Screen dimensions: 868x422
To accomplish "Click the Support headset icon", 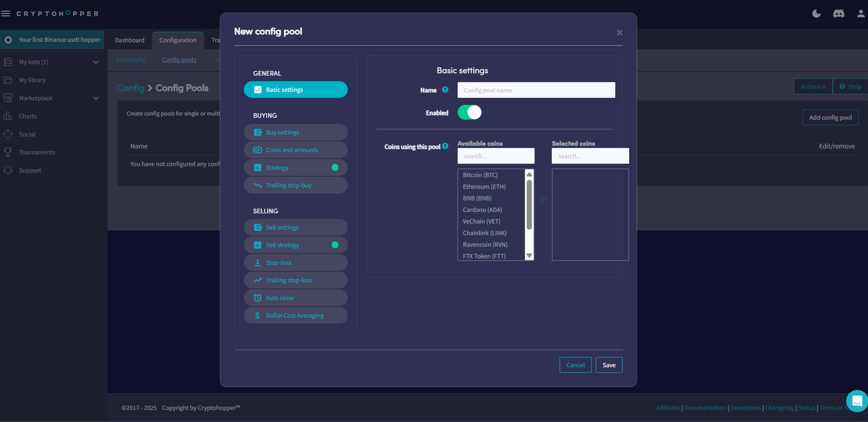I will (8, 170).
